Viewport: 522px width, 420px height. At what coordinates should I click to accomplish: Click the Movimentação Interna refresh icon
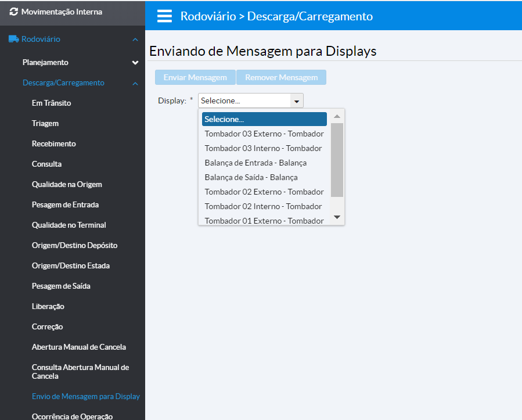14,12
